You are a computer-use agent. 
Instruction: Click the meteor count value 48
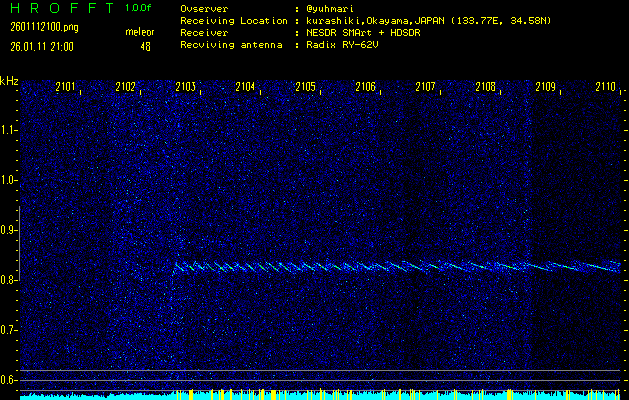[x=146, y=46]
